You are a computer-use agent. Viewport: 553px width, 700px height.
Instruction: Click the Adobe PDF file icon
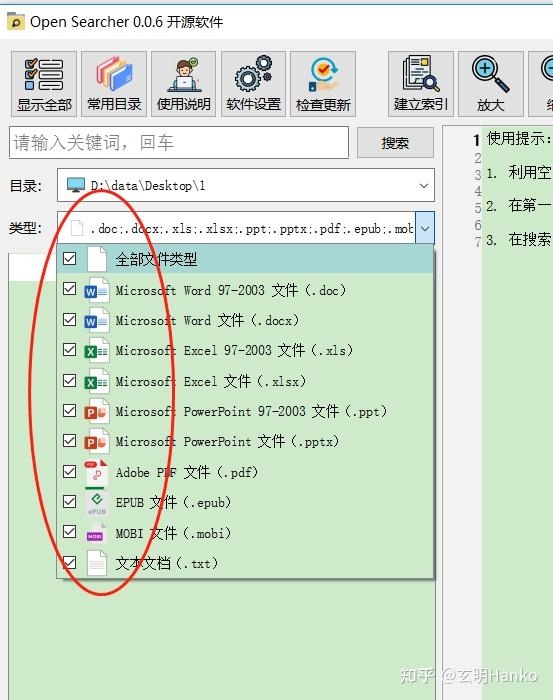pyautogui.click(x=96, y=472)
